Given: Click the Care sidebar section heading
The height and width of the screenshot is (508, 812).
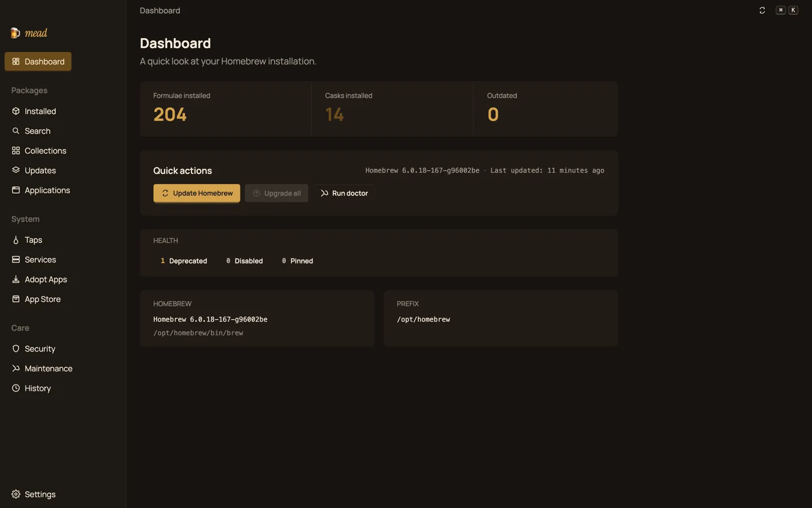Looking at the screenshot, I should (x=20, y=328).
